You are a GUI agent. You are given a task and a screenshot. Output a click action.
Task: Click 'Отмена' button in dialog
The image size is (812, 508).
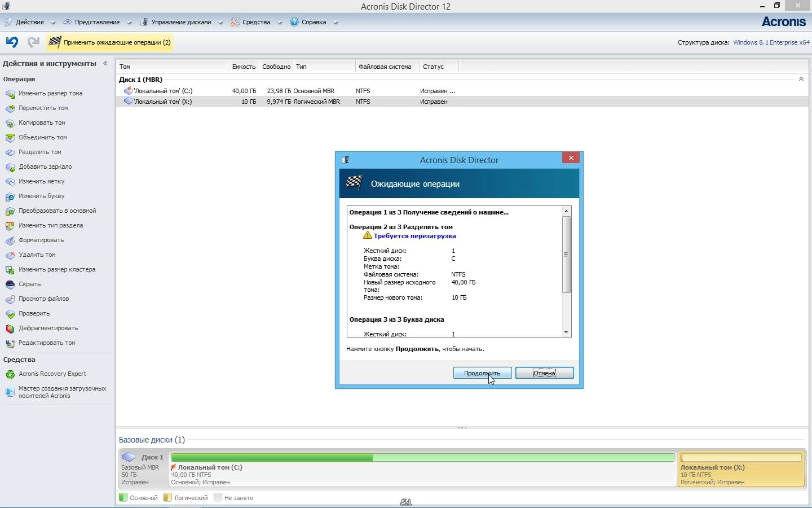[544, 373]
